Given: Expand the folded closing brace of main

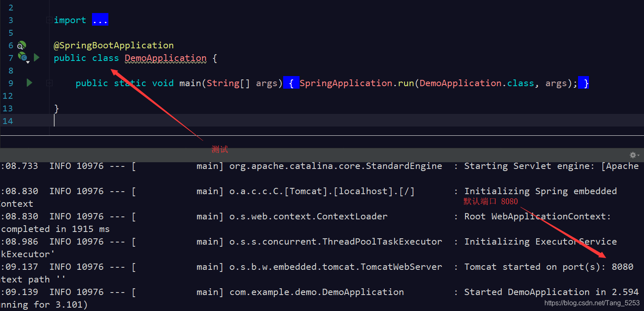Looking at the screenshot, I should click(584, 83).
